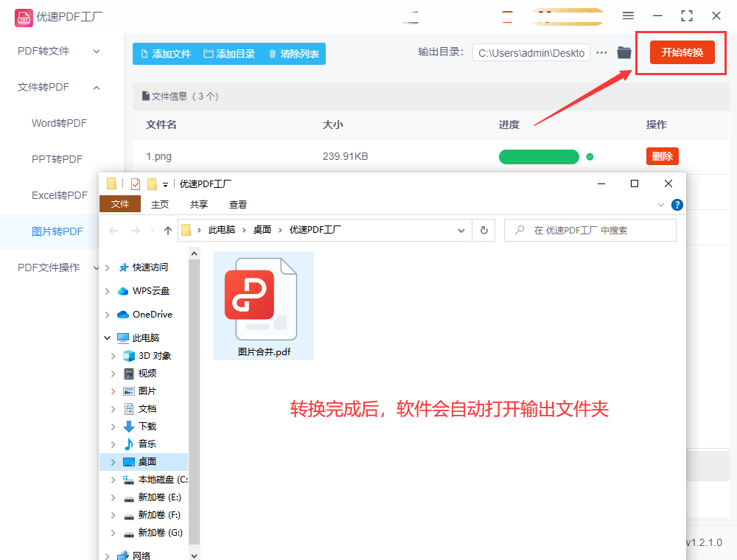The width and height of the screenshot is (737, 560).
Task: Open output directory folder icon
Action: pyautogui.click(x=624, y=52)
